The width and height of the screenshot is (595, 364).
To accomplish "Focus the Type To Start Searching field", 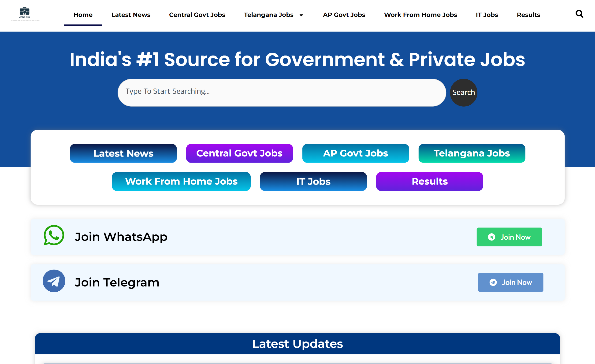I will coord(281,93).
